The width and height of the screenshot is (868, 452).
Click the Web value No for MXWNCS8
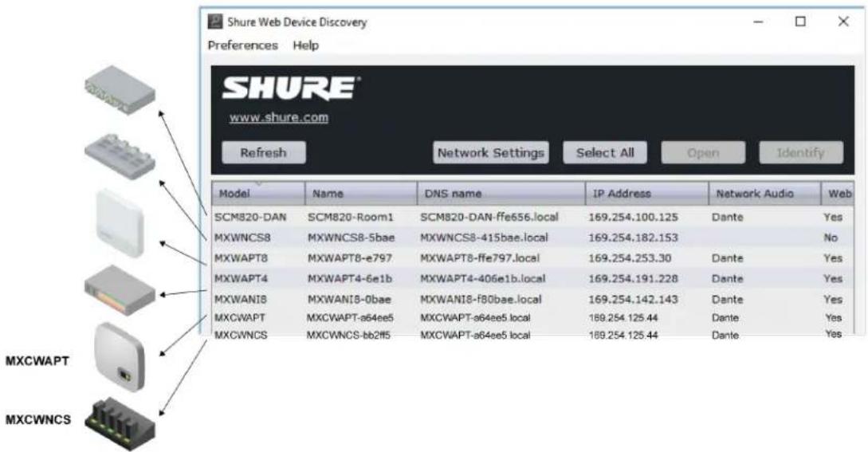(x=831, y=238)
